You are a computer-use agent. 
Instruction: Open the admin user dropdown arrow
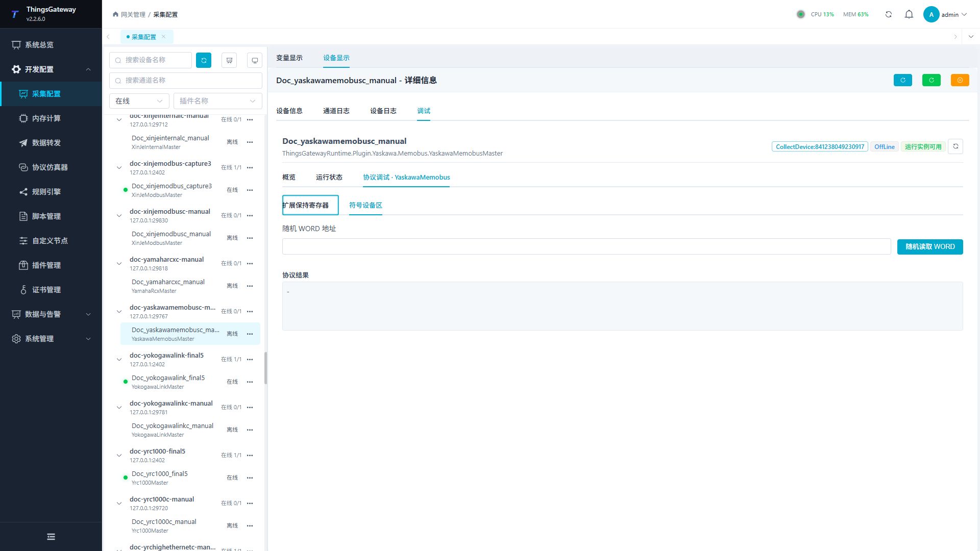[x=964, y=14]
